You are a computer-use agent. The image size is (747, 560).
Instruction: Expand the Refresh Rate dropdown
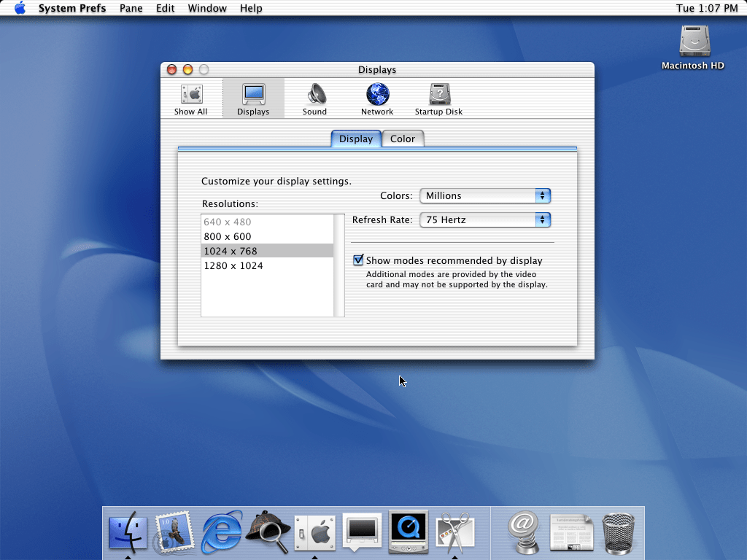[484, 219]
